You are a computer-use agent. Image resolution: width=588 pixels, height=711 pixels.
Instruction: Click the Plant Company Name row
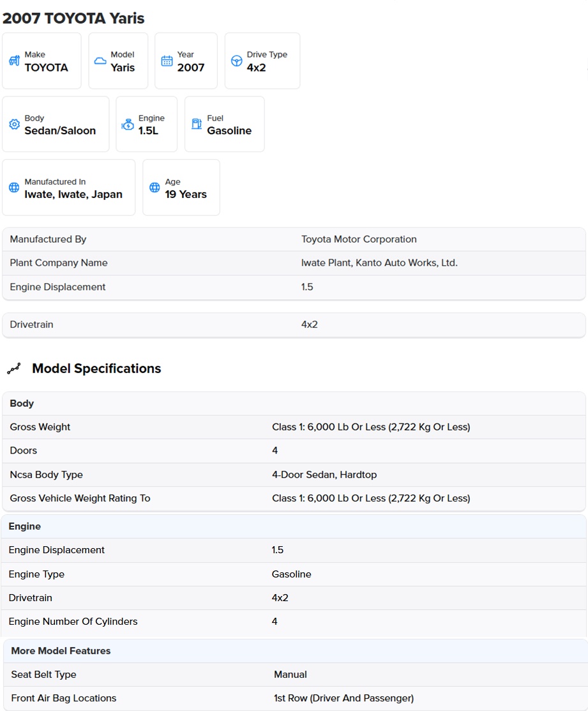tap(294, 263)
